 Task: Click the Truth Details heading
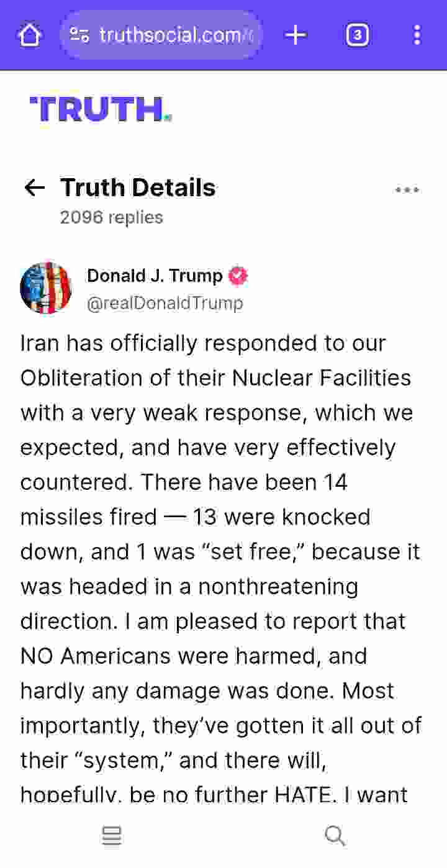(x=138, y=188)
